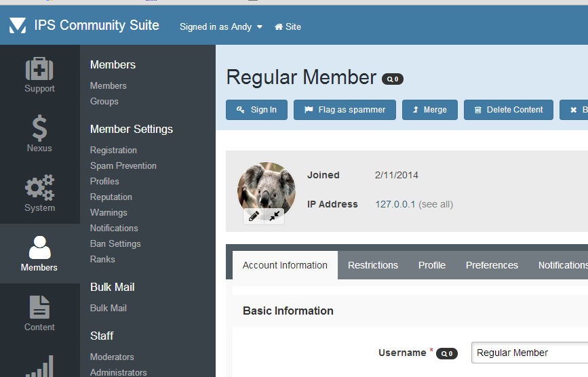
Task: Open the Signed in as Andy dropdown
Action: click(x=221, y=26)
